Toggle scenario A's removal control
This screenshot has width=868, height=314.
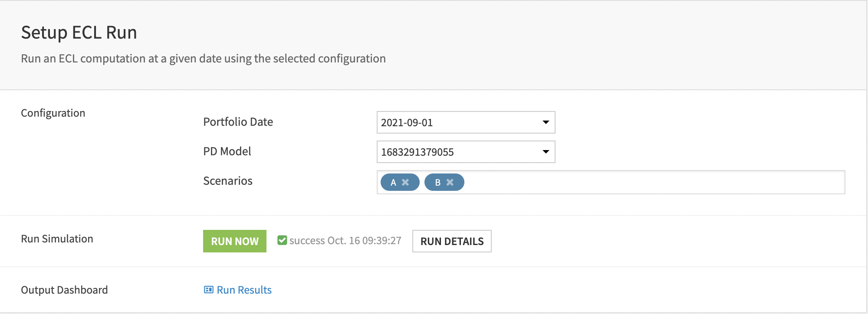407,182
